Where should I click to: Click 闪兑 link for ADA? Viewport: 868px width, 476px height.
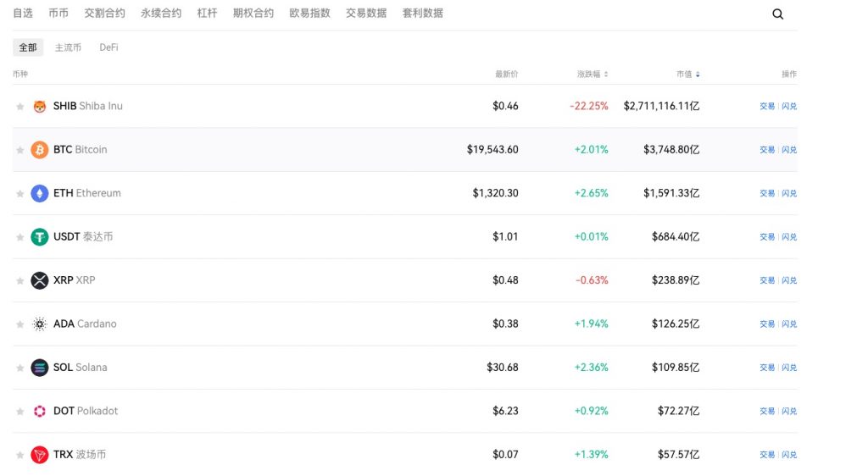pos(789,324)
